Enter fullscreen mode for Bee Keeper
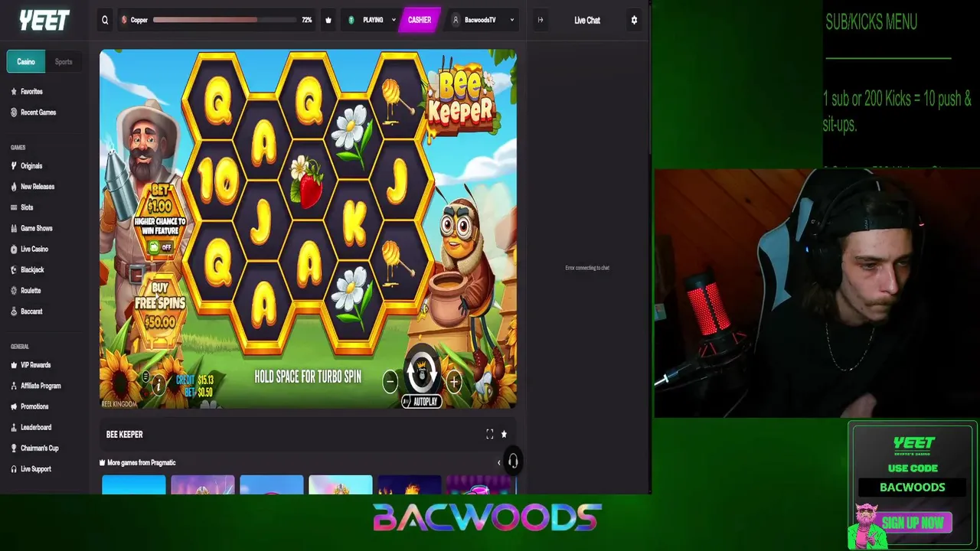 pos(490,434)
